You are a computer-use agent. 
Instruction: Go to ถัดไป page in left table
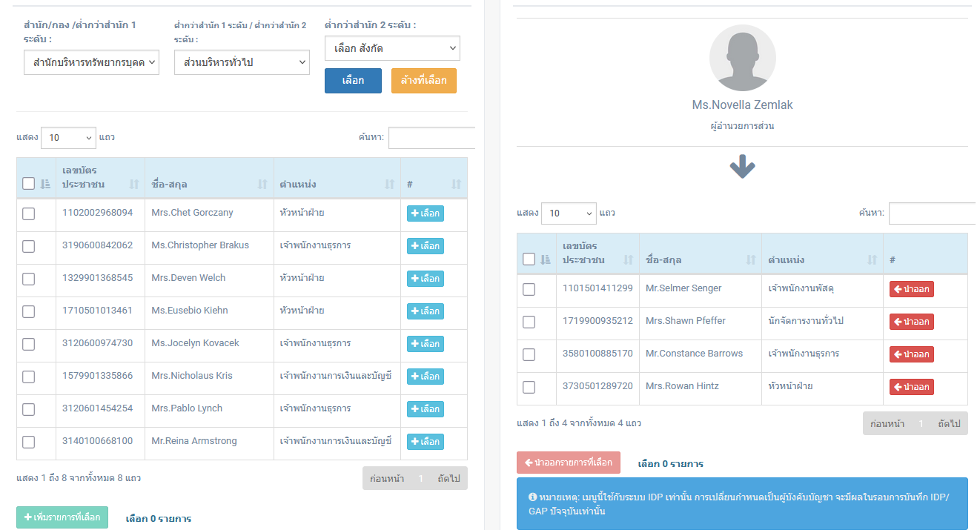[448, 478]
